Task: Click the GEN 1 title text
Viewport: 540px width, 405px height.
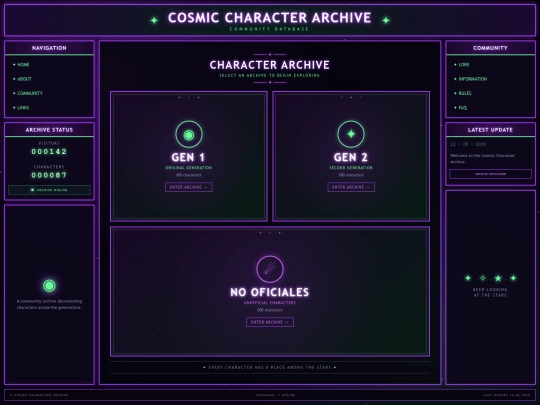Action: pyautogui.click(x=188, y=157)
